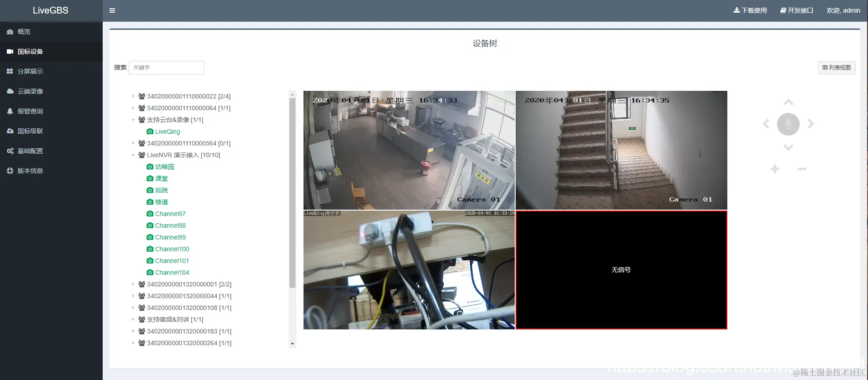Expand device 34020000001320000044 [1/1]
The width and height of the screenshot is (868, 380).
pos(133,296)
